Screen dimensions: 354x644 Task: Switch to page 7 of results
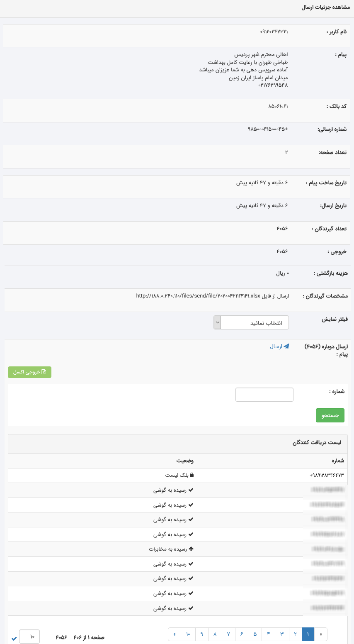[228, 634]
